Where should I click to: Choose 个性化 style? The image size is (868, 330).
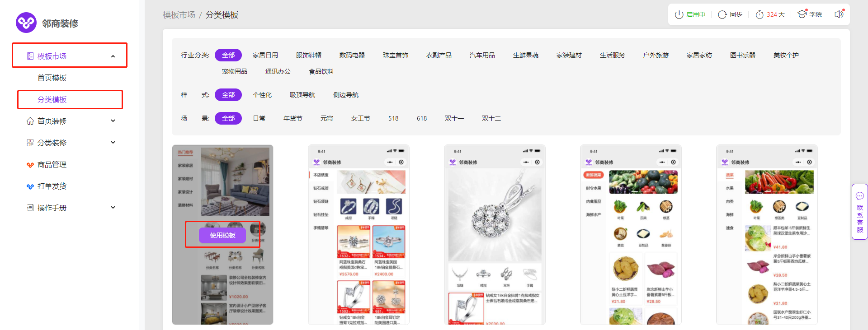coord(262,95)
